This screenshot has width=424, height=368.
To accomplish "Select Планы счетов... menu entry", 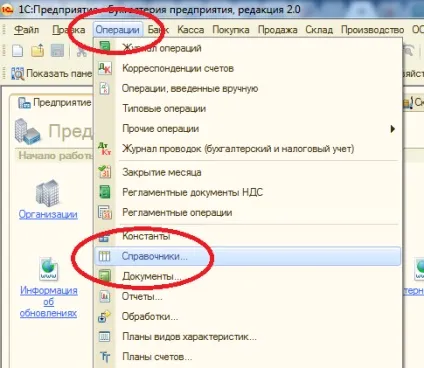I will [248, 357].
